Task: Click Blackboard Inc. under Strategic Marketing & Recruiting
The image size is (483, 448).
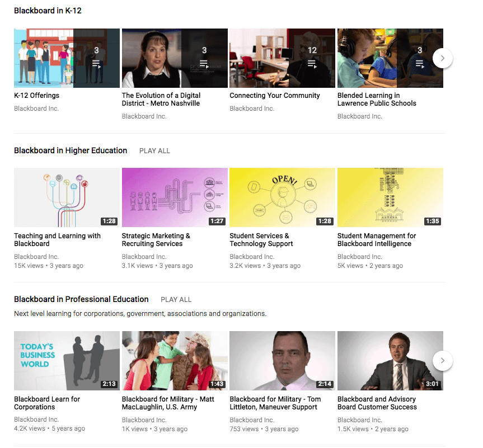Action: point(144,257)
